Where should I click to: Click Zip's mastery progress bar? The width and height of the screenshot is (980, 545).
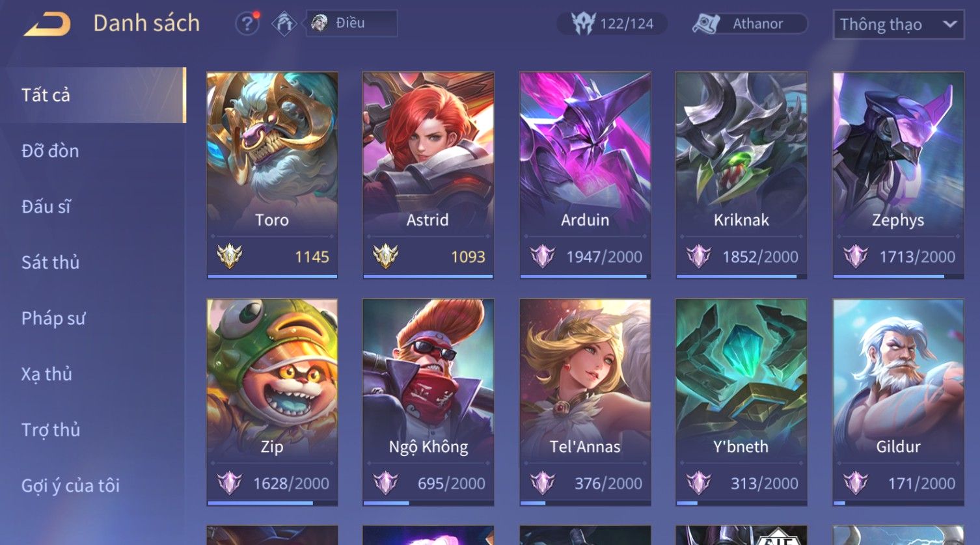tap(272, 503)
